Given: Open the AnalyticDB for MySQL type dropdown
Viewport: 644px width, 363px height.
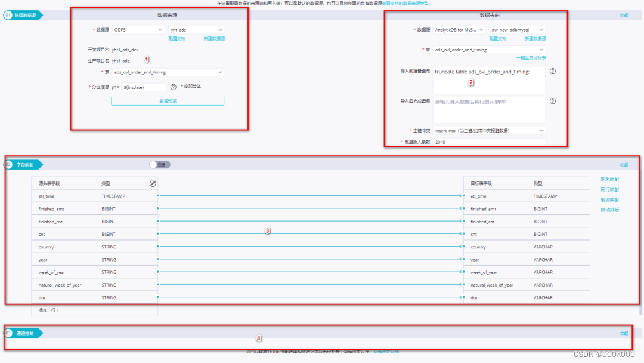Looking at the screenshot, I should click(x=459, y=30).
